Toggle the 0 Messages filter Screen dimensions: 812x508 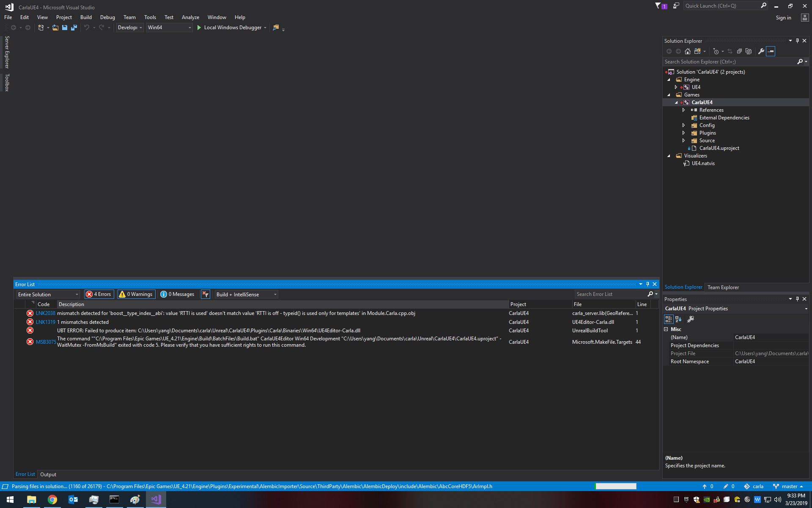[178, 294]
